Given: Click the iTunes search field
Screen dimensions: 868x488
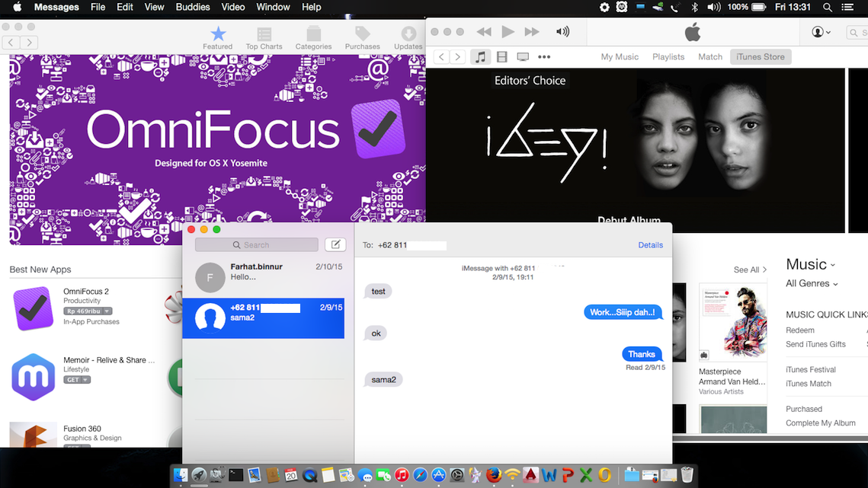Looking at the screenshot, I should (x=857, y=33).
